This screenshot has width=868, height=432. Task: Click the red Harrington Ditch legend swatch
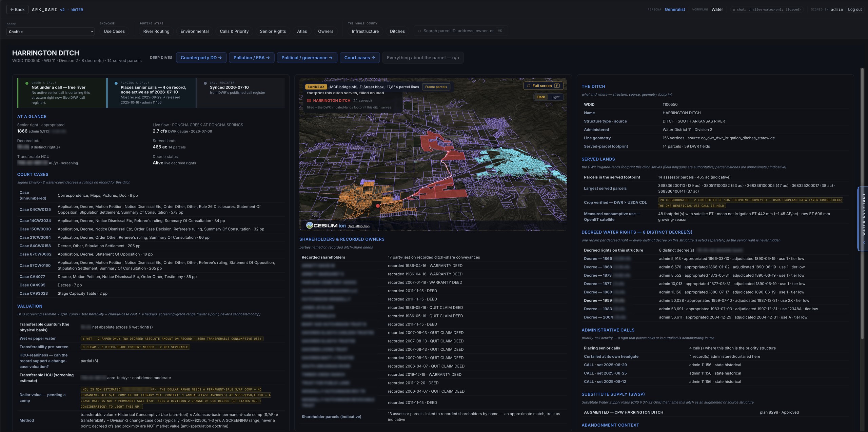tap(309, 100)
